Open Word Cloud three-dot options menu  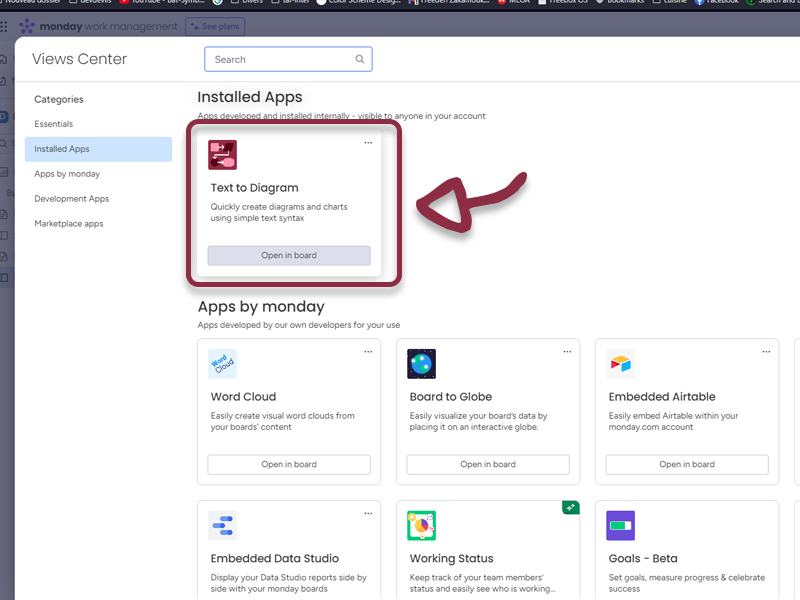pos(368,352)
